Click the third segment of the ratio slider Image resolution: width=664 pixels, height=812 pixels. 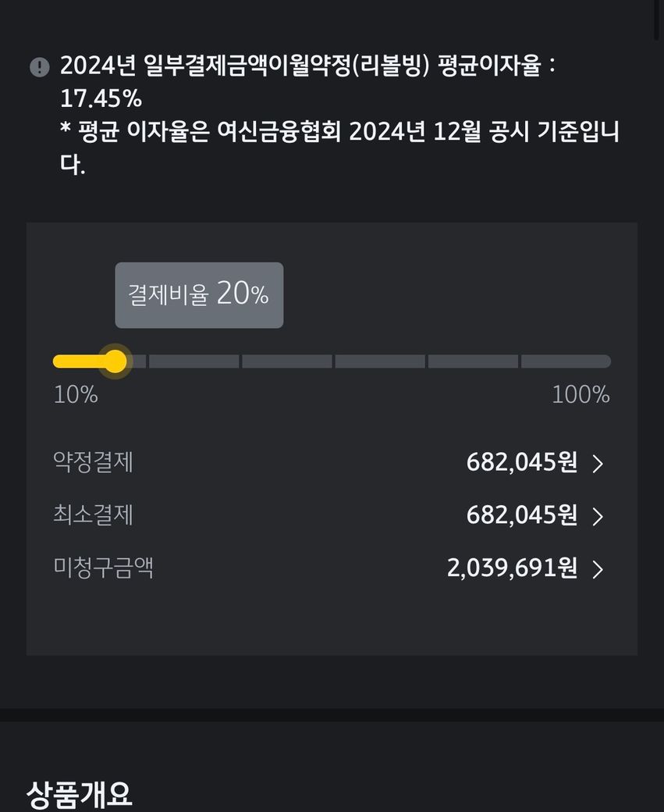(286, 361)
